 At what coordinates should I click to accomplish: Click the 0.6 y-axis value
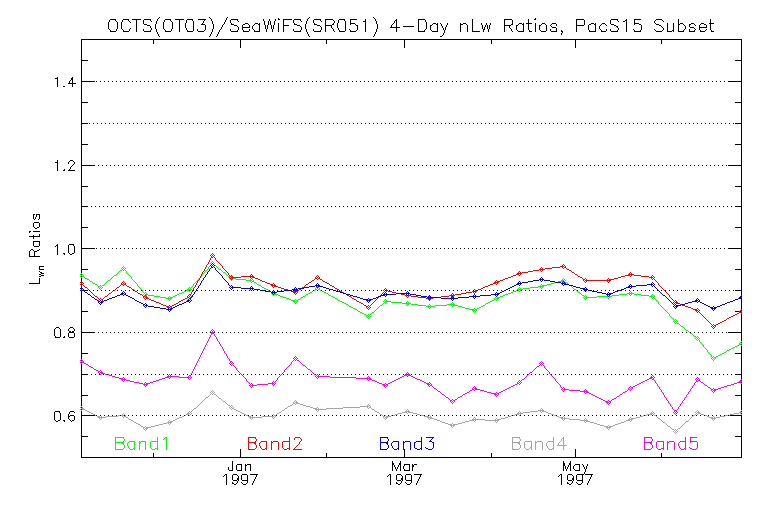click(x=65, y=416)
